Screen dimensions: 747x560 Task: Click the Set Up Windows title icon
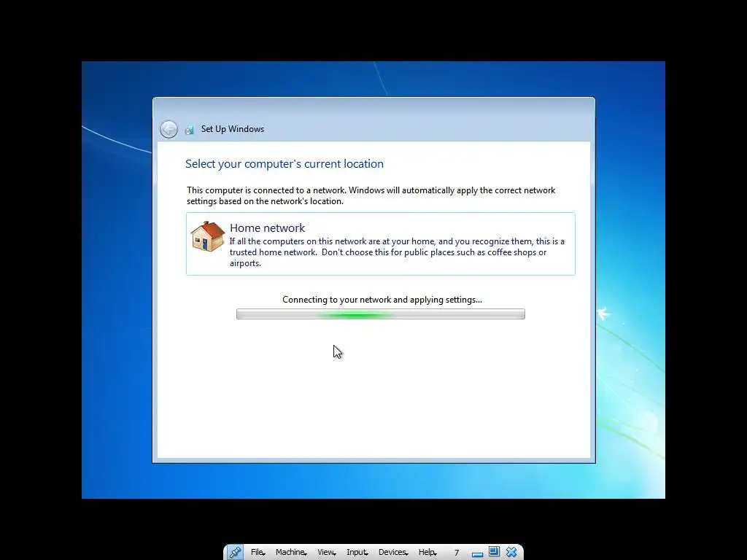pos(190,130)
